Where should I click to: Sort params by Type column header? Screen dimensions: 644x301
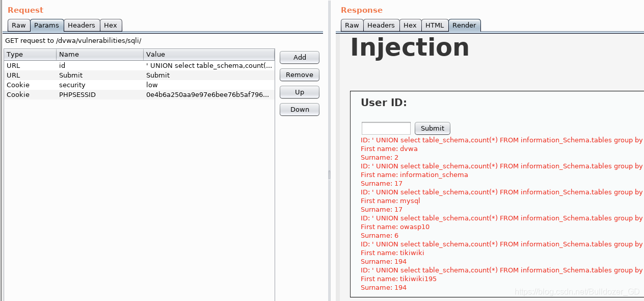click(x=30, y=54)
